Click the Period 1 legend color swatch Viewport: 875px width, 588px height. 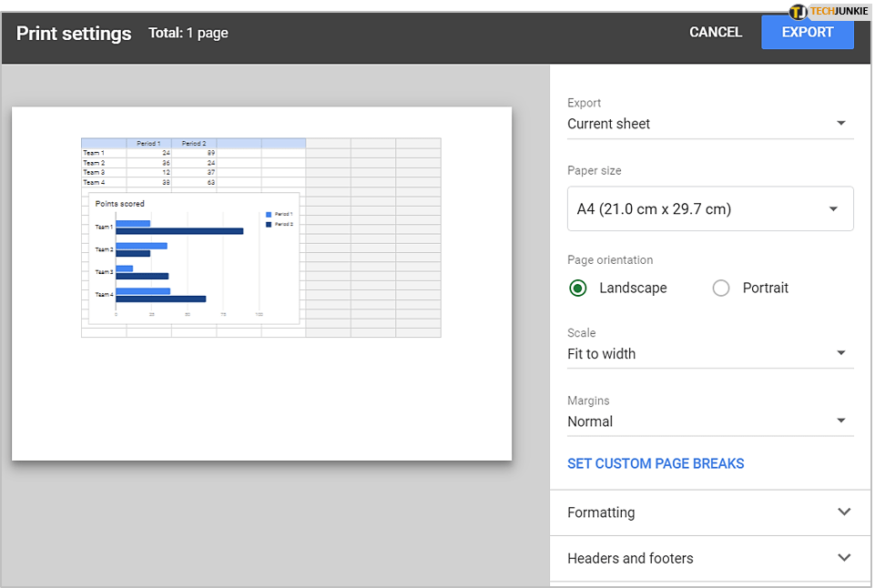point(269,214)
